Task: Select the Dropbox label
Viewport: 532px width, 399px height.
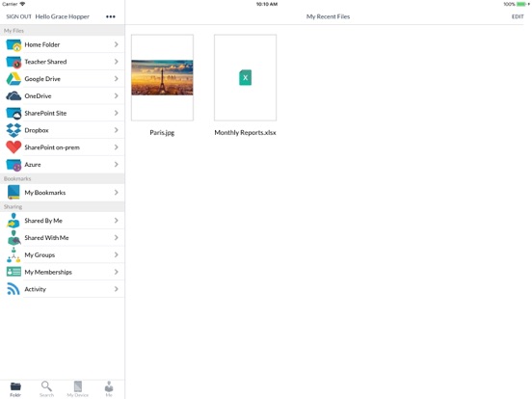Action: [x=37, y=130]
